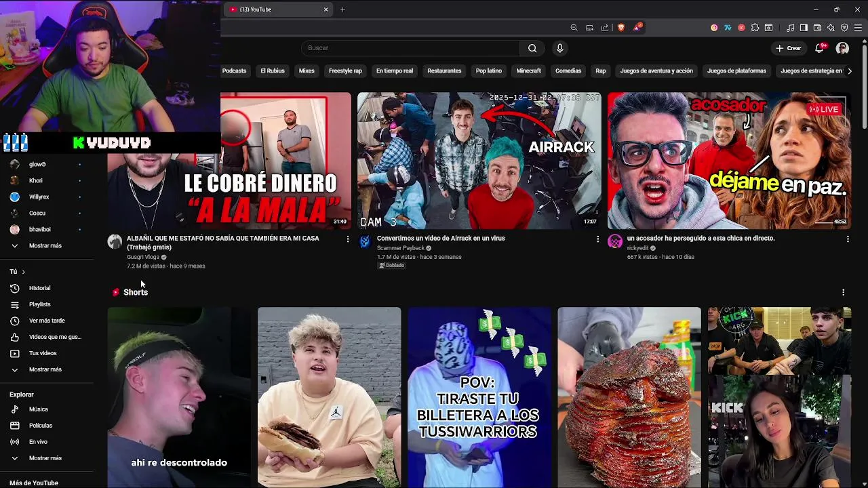Open options for Albañil video
868x488 pixels.
click(x=348, y=239)
